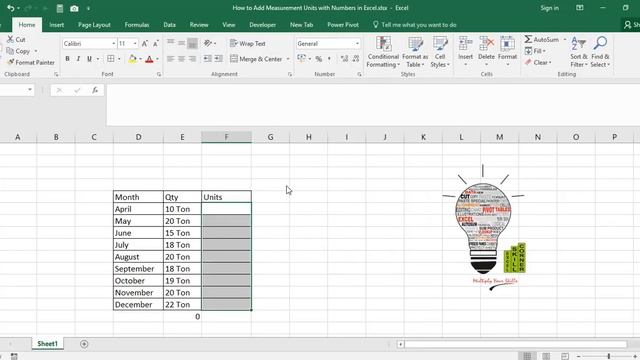Select the Sheet1 tab
The height and width of the screenshot is (360, 640).
tap(47, 344)
